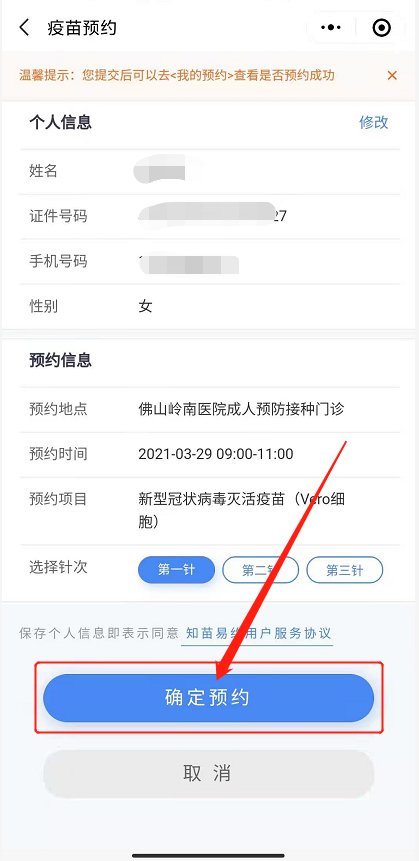The height and width of the screenshot is (861, 419).
Task: Select the 第一针 dose option
Action: [x=176, y=569]
